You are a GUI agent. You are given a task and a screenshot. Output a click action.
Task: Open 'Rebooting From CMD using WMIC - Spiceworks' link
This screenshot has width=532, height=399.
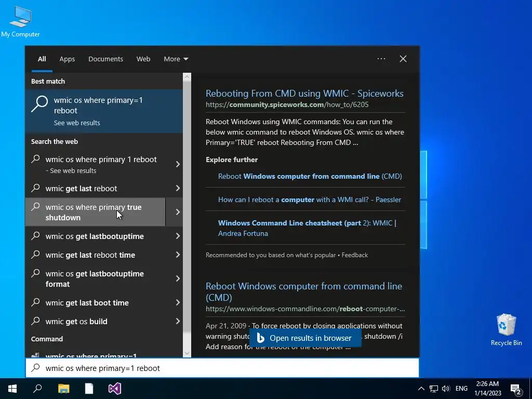(x=304, y=94)
